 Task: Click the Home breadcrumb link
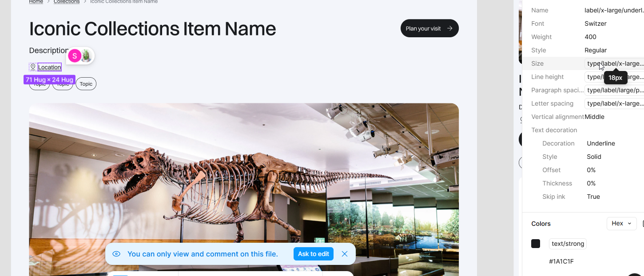coord(36,2)
